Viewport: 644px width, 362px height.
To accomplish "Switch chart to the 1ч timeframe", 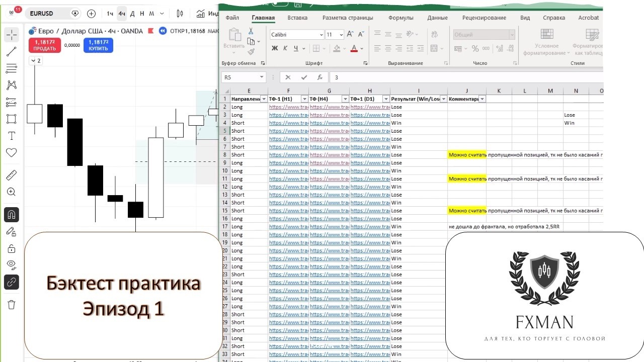I will 110,14.
